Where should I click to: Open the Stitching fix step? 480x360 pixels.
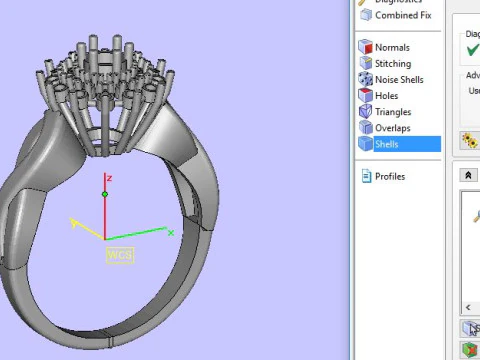tap(385, 63)
